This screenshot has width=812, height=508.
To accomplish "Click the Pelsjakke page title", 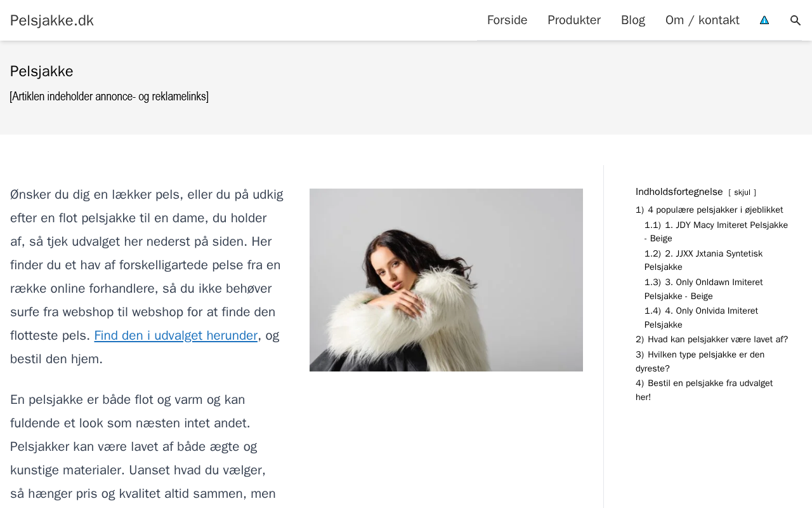I will click(42, 71).
